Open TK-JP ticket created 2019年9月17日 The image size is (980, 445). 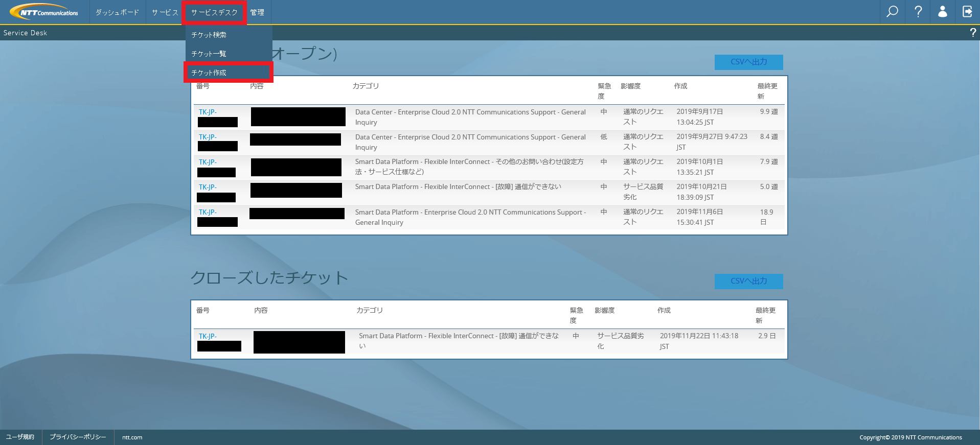click(208, 112)
